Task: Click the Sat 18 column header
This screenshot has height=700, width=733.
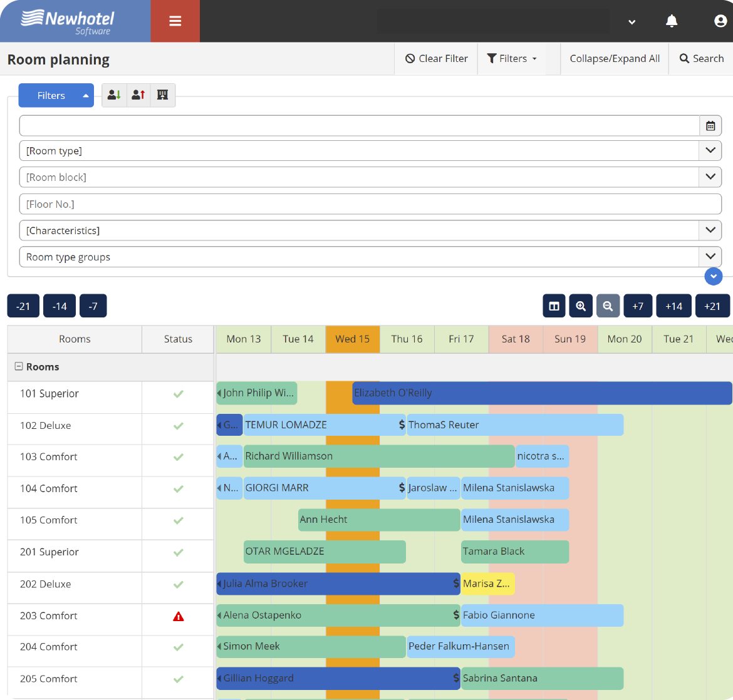Action: tap(516, 339)
